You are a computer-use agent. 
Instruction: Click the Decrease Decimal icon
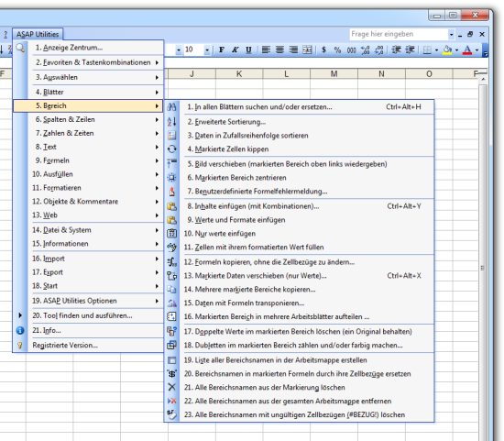pos(379,50)
